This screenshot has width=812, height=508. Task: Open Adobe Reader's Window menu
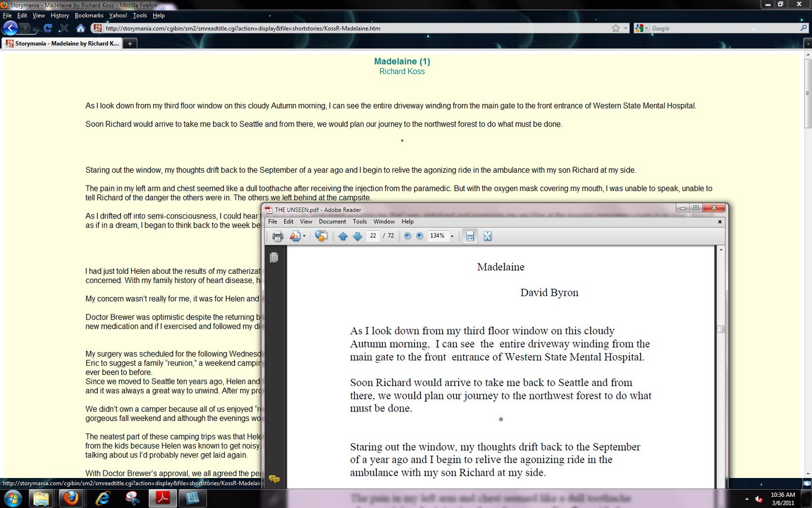click(x=384, y=221)
